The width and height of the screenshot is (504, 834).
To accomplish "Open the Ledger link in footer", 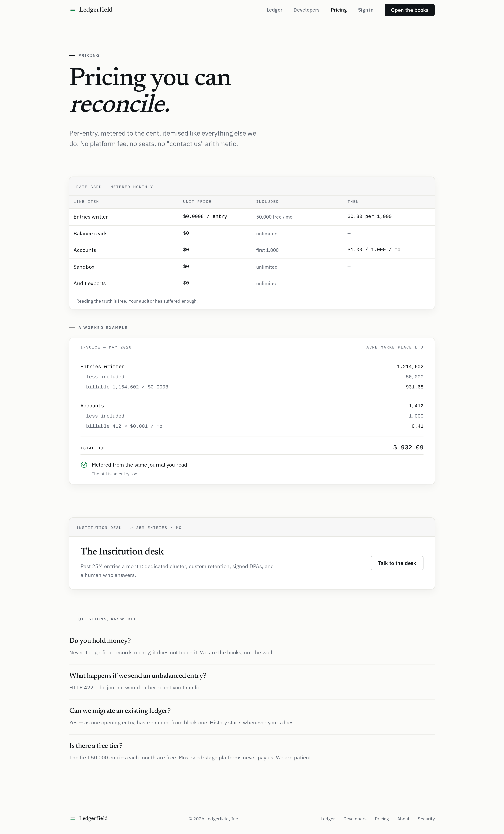I will 328,819.
